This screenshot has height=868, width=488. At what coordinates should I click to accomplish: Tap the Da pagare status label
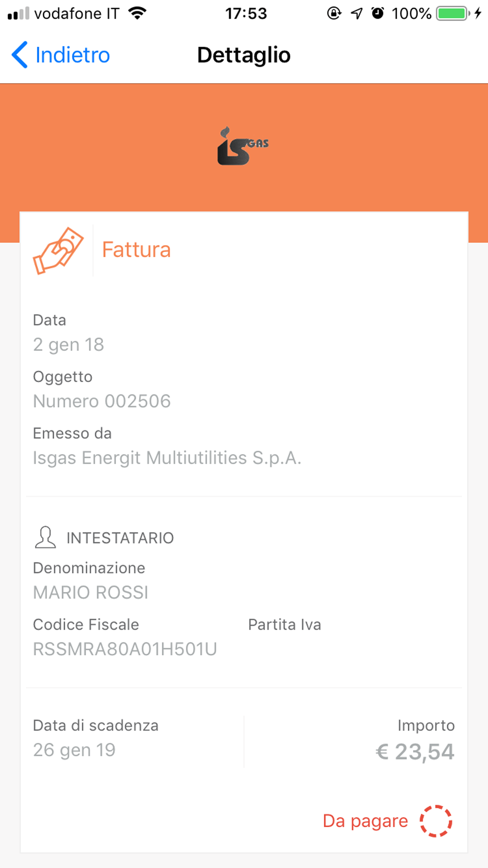365,821
